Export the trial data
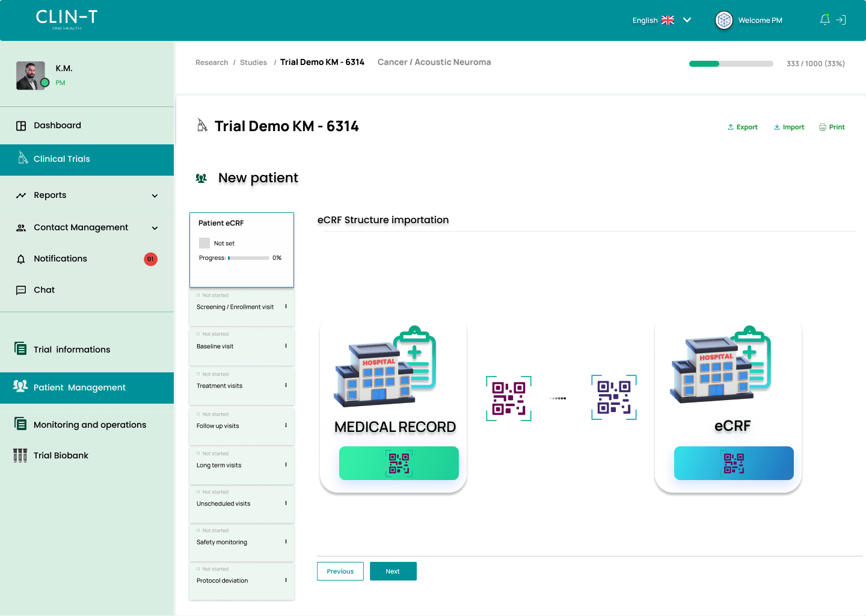This screenshot has height=616, width=866. [x=743, y=127]
